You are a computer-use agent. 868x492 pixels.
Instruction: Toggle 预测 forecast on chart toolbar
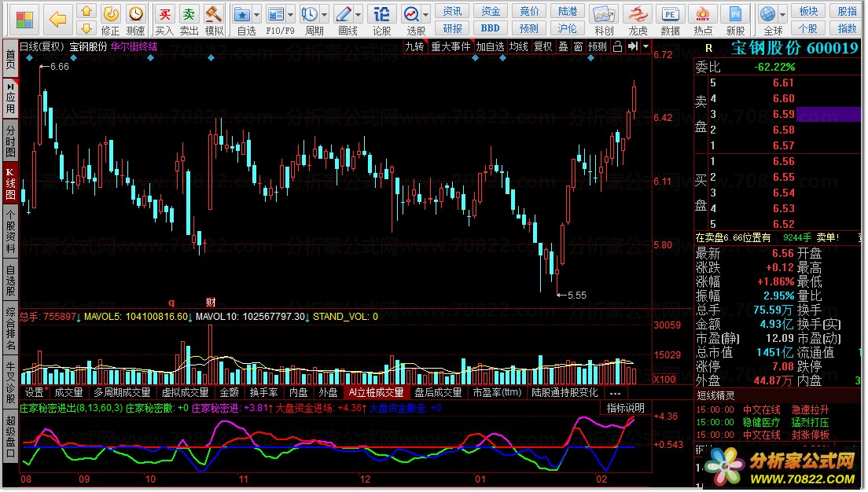598,47
